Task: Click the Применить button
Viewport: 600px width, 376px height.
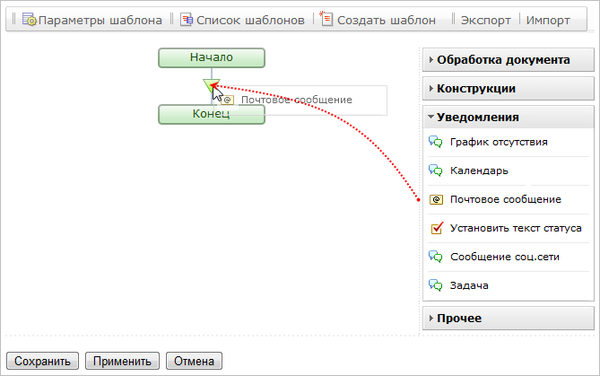Action: [x=122, y=361]
